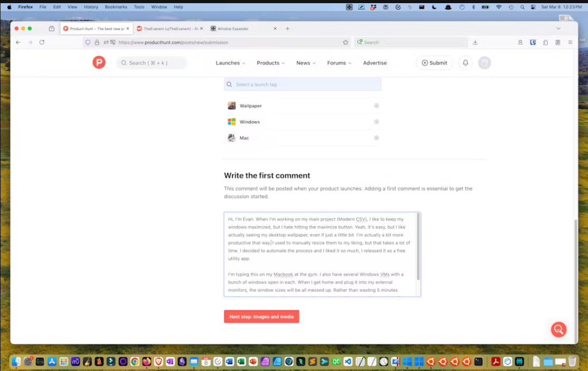Screen dimensions: 588x371
Task: Switch to the Window Expander tab
Action: tap(244, 29)
